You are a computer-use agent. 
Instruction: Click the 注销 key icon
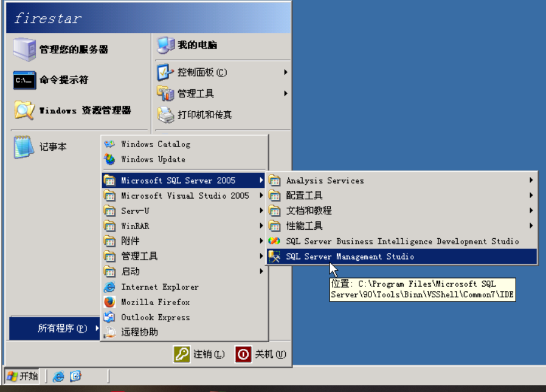[x=182, y=354]
